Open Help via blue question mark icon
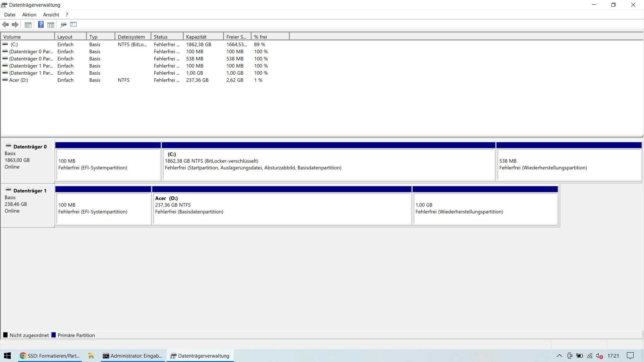 (x=41, y=24)
